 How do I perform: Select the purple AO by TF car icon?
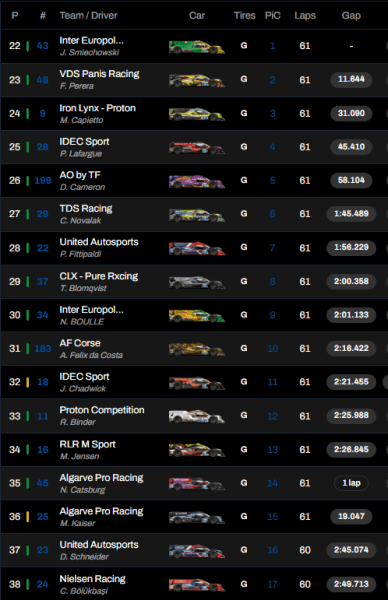197,181
